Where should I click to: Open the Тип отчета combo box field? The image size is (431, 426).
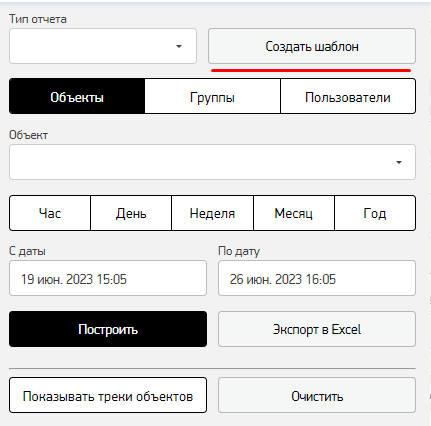click(x=103, y=46)
